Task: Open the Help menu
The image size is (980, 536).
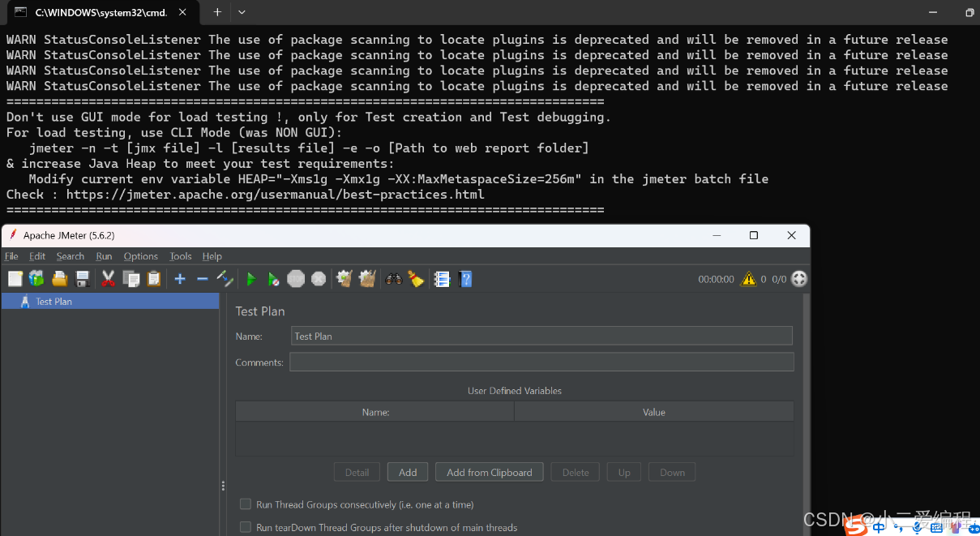Action: (x=212, y=256)
